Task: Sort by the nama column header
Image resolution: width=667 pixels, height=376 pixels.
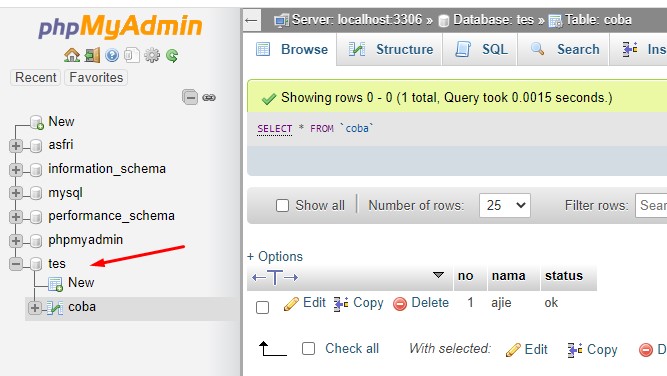Action: pos(508,276)
